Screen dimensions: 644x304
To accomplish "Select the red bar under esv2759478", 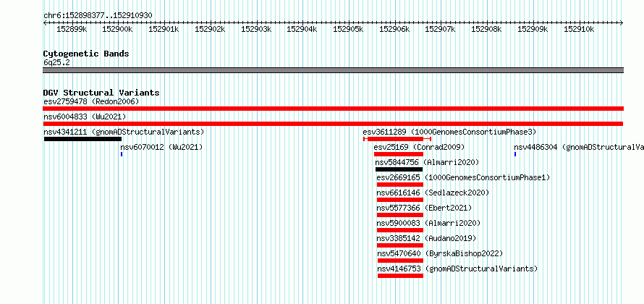I will point(333,109).
